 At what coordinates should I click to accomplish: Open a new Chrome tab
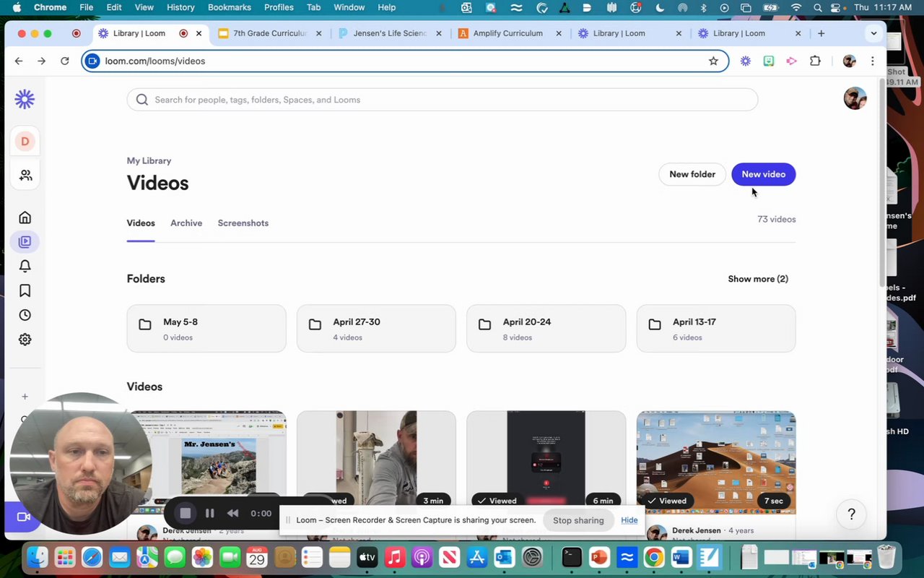coord(821,33)
